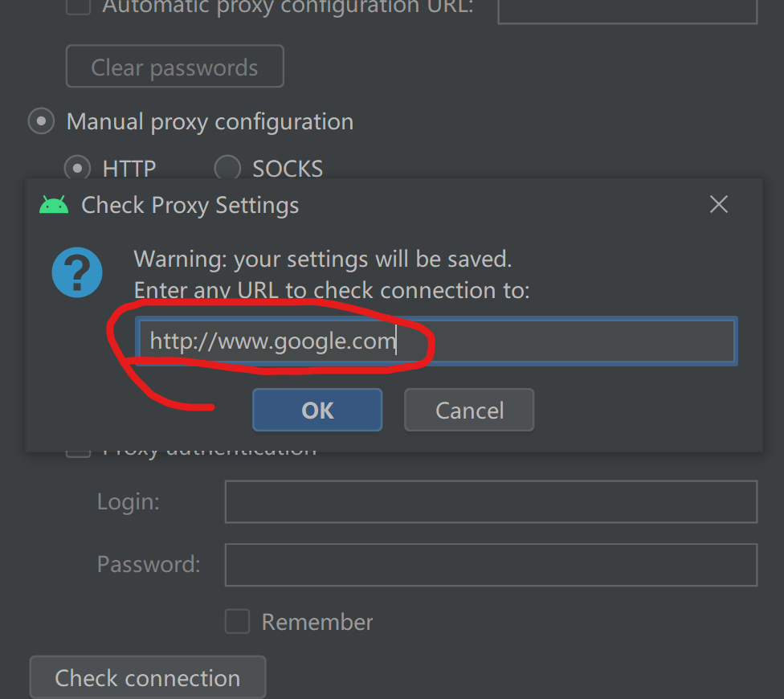Click the blue question mark icon

click(77, 272)
